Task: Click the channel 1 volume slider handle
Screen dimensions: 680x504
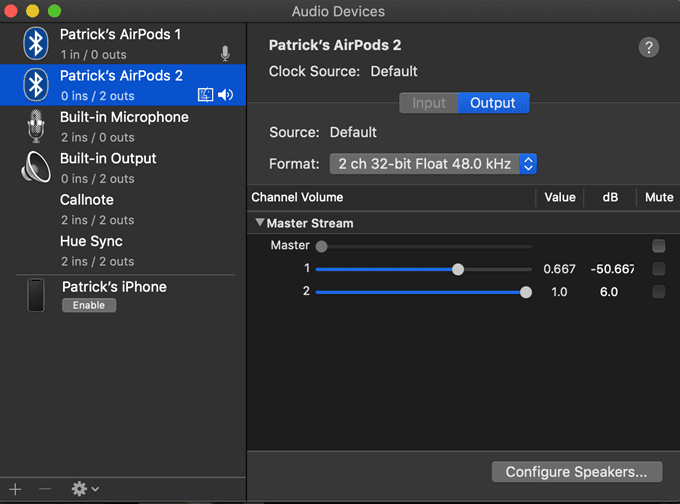Action: 458,269
